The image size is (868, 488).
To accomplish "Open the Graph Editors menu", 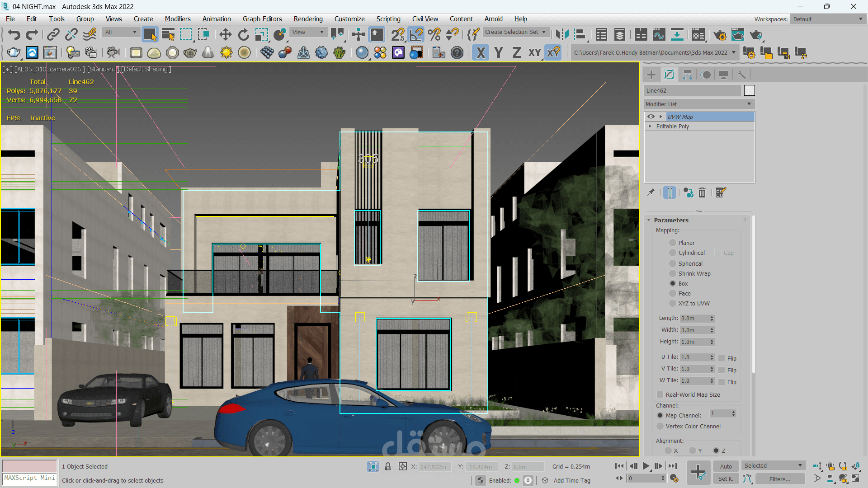I will coord(262,19).
